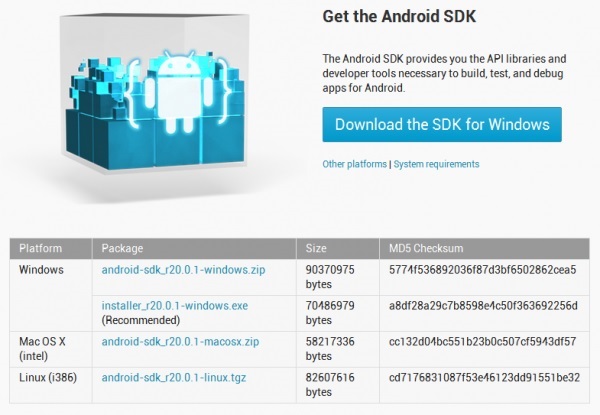Open the System requirements link
The width and height of the screenshot is (600, 415).
tap(436, 164)
